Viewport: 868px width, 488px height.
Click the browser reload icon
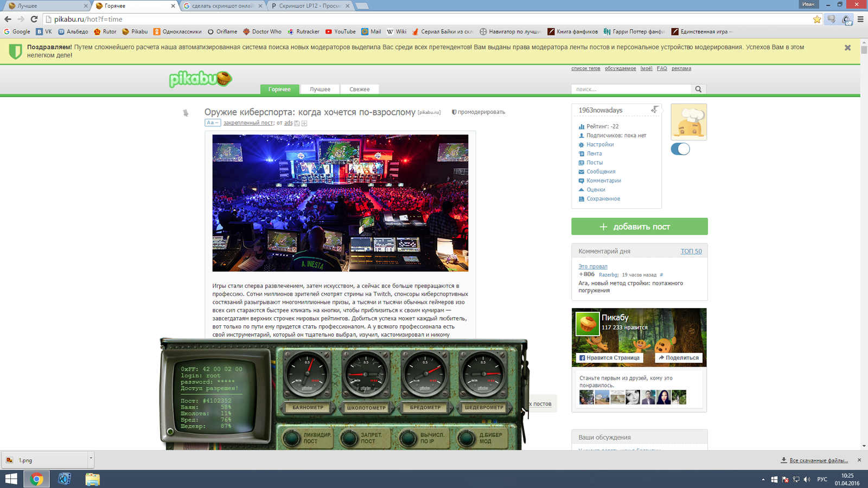tap(34, 19)
